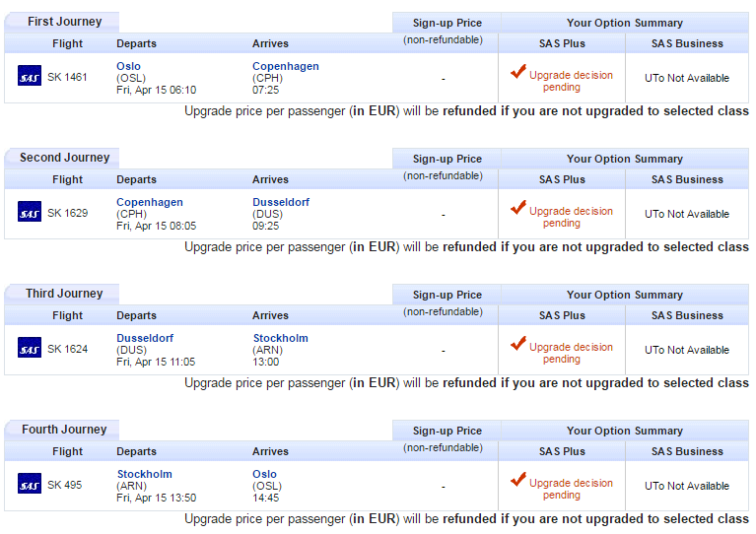Select the Second Journey tab header

coord(65,158)
